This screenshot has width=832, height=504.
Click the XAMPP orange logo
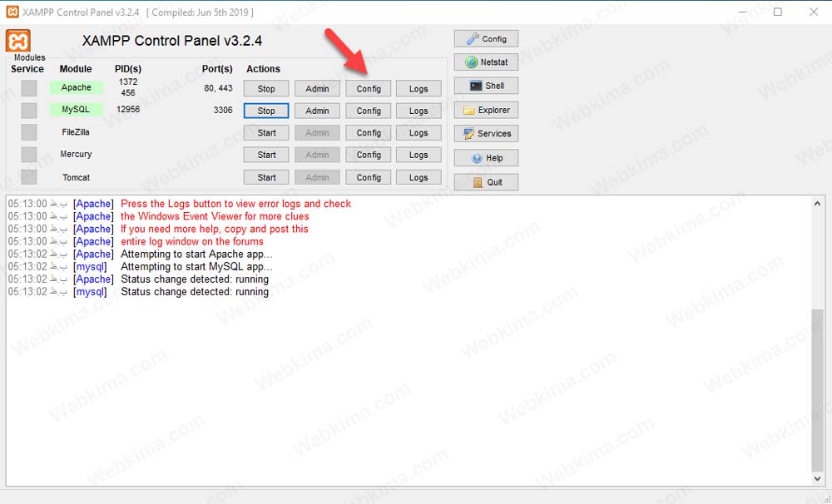pyautogui.click(x=18, y=41)
